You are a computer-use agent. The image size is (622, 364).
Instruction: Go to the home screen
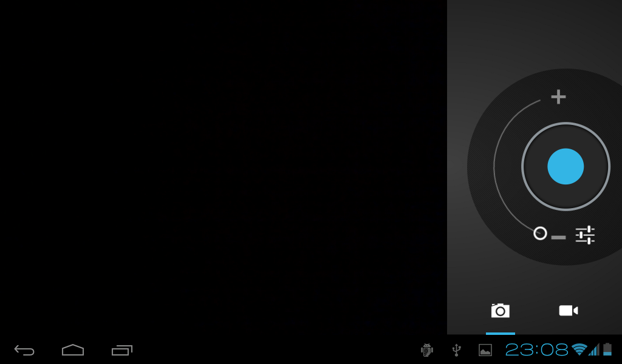(x=73, y=350)
